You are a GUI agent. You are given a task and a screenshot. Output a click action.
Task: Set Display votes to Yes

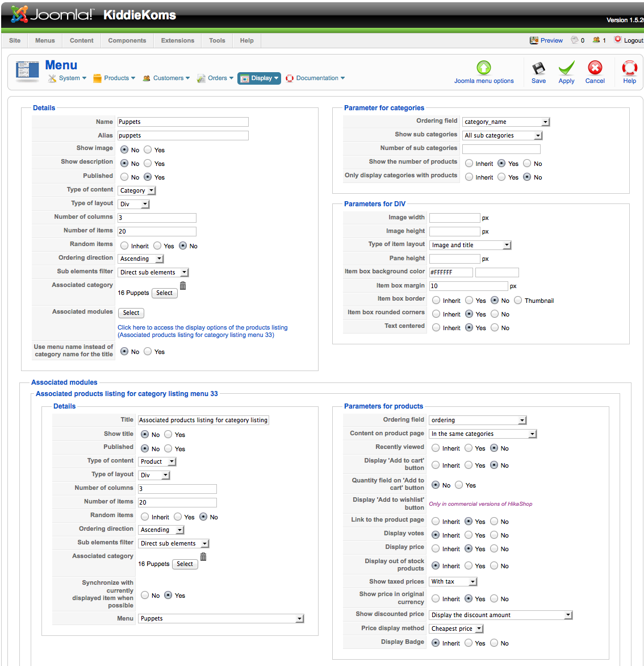(x=469, y=535)
